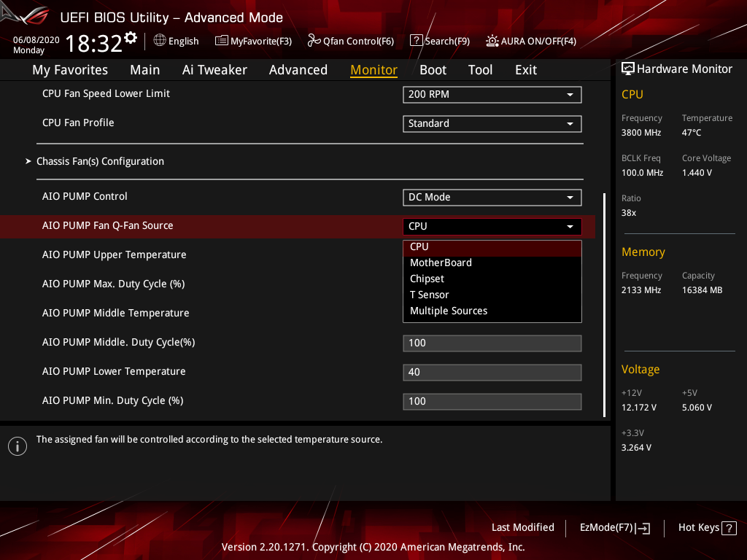Click the settings list vertical scrollbar
The width and height of the screenshot is (747, 560).
coord(604,305)
